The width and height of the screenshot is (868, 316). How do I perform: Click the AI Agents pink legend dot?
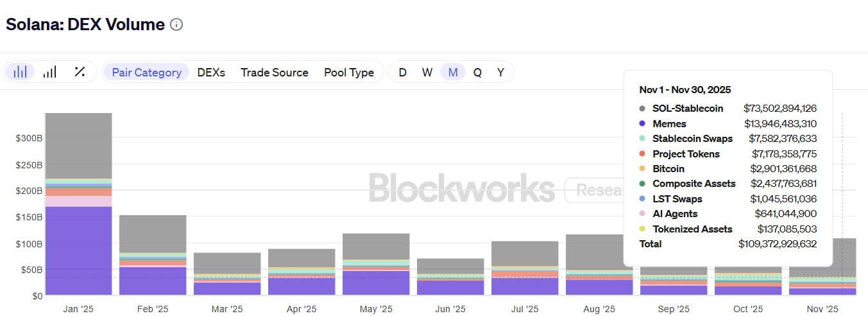[643, 214]
